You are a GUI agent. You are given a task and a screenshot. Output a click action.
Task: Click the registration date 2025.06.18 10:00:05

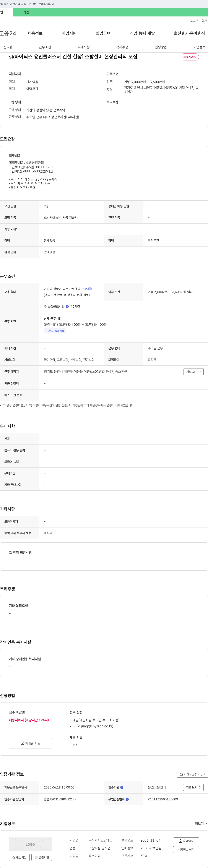click(x=59, y=787)
